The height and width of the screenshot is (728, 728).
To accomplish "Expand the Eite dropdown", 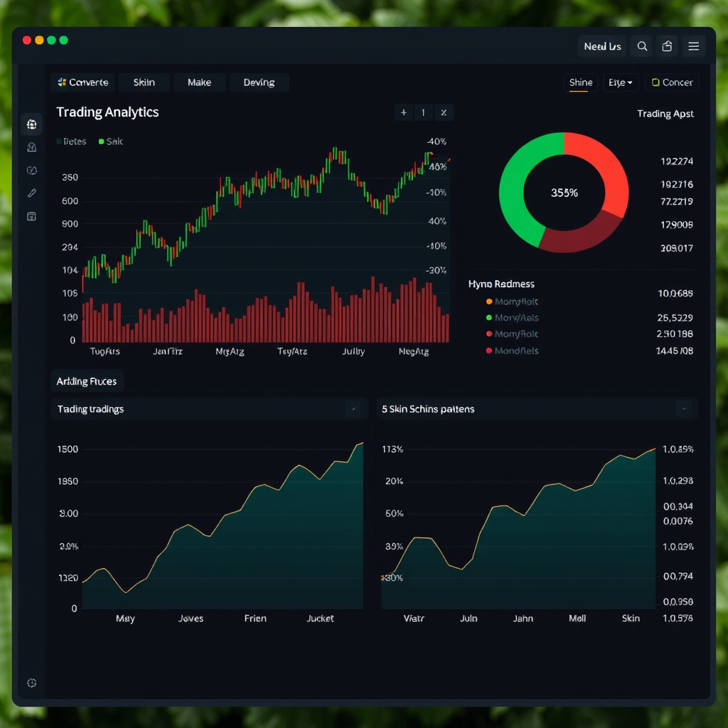I will coord(621,82).
